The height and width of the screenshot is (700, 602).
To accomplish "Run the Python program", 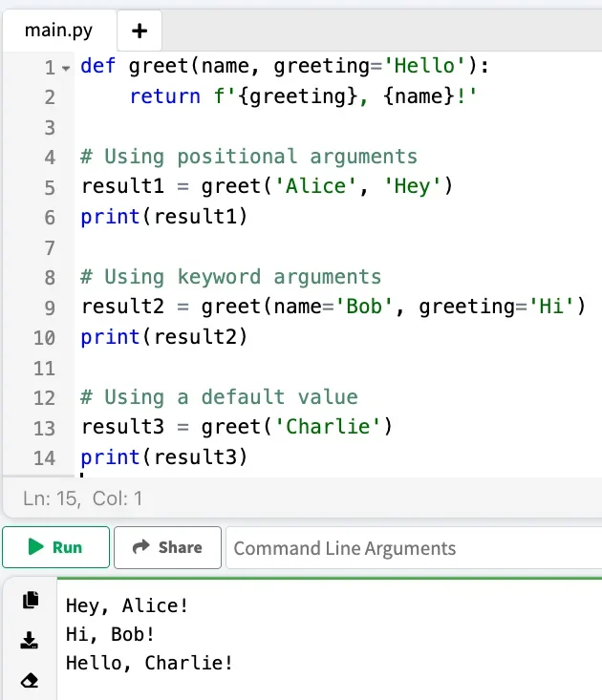I will click(55, 547).
